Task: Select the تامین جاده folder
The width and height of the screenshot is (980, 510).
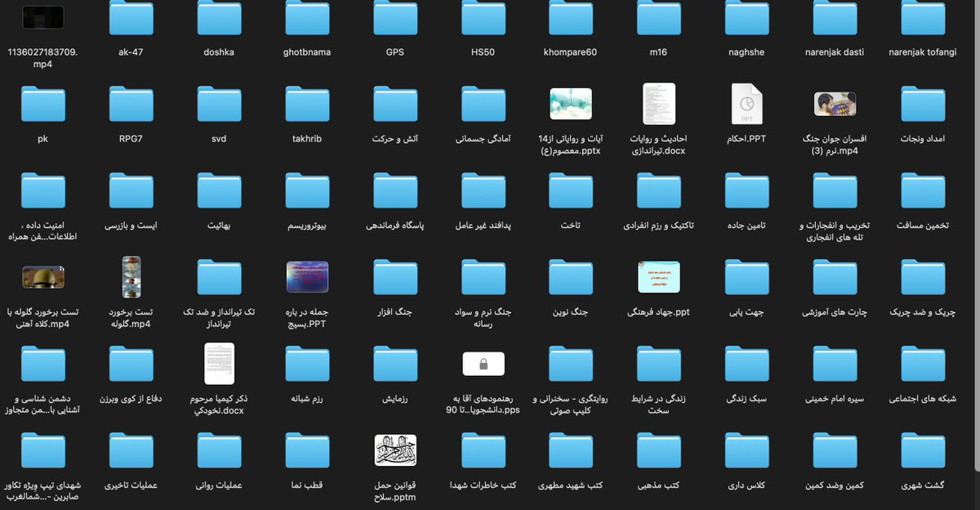Action: coord(746,190)
